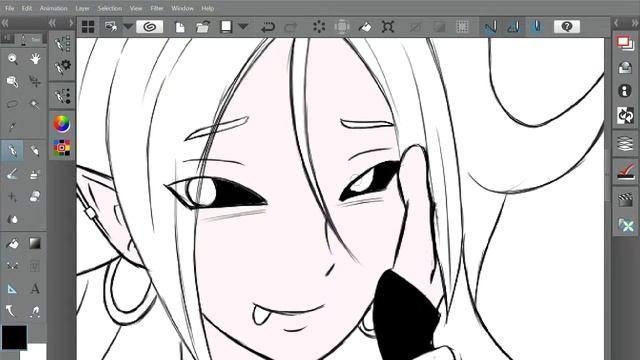Click the black main color swatch
The width and height of the screenshot is (640, 360).
[14, 338]
